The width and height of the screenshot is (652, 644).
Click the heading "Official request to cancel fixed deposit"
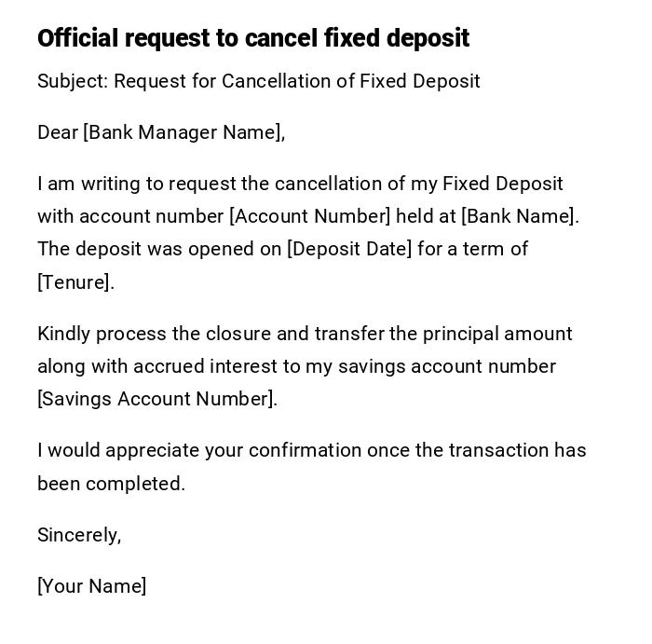click(253, 38)
